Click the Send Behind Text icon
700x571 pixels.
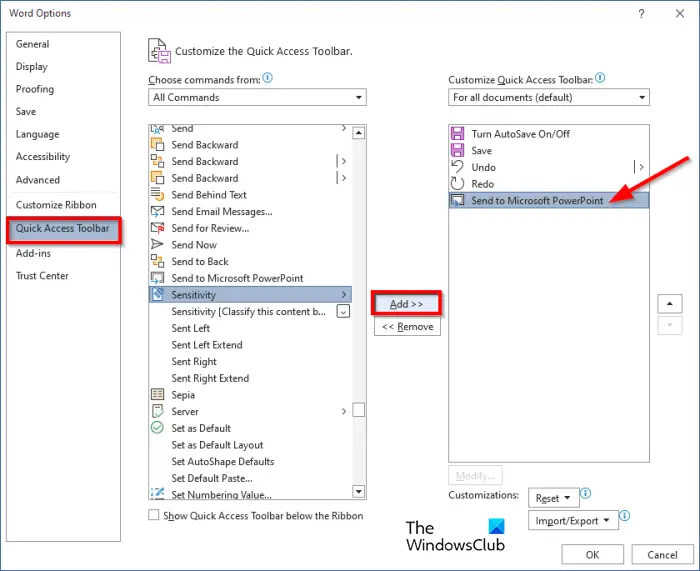[157, 195]
